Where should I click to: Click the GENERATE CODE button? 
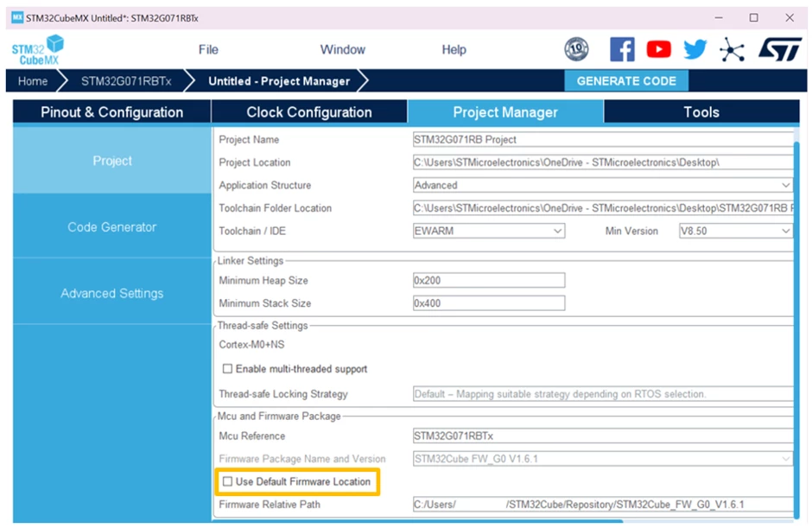(626, 81)
